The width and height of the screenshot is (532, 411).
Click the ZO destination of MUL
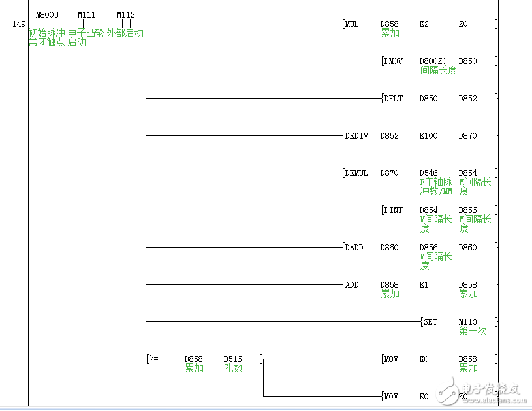pyautogui.click(x=463, y=24)
